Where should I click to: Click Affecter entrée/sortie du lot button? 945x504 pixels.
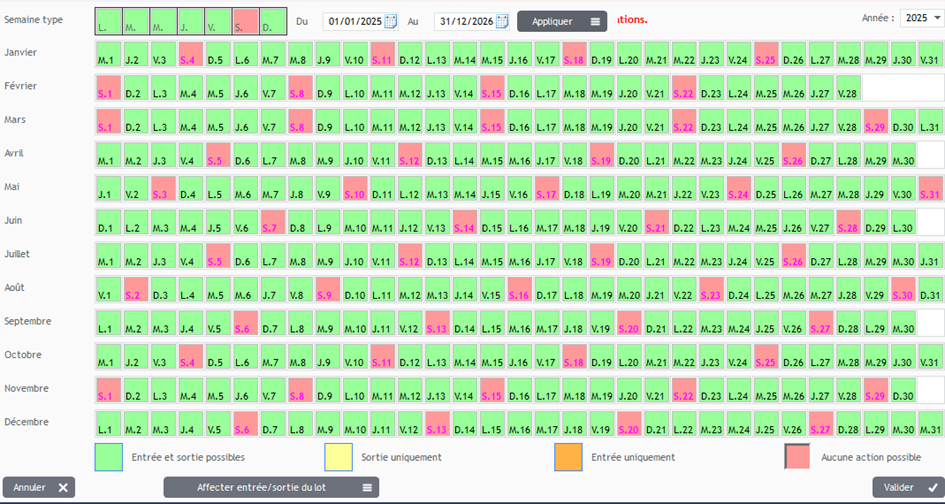(264, 488)
